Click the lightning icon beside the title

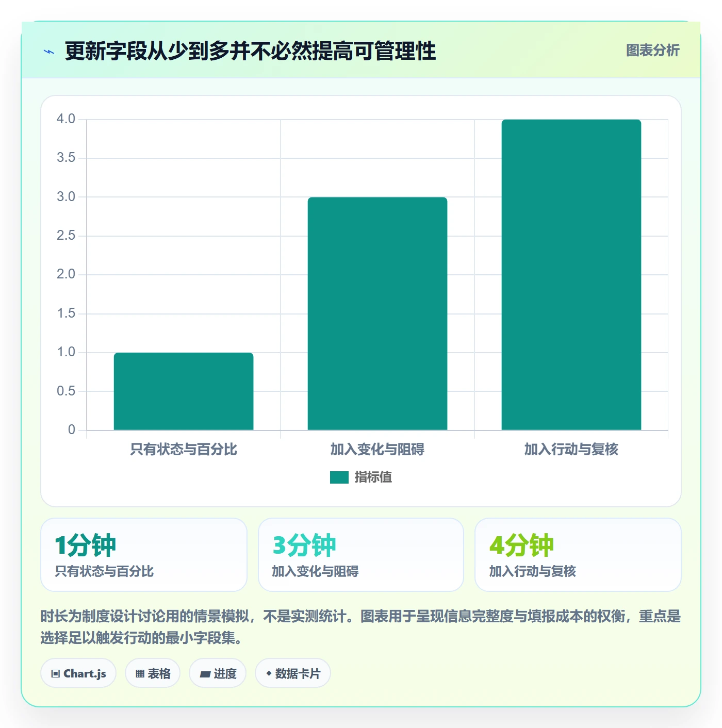tap(49, 52)
